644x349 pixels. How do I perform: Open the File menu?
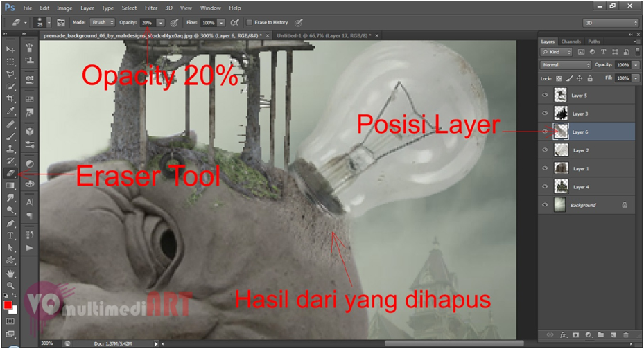[x=28, y=8]
